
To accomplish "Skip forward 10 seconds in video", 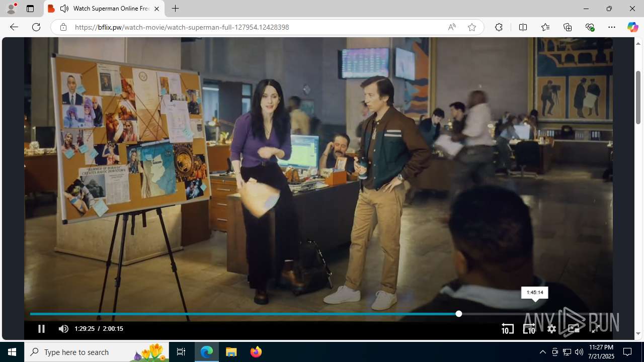I will coord(529,329).
